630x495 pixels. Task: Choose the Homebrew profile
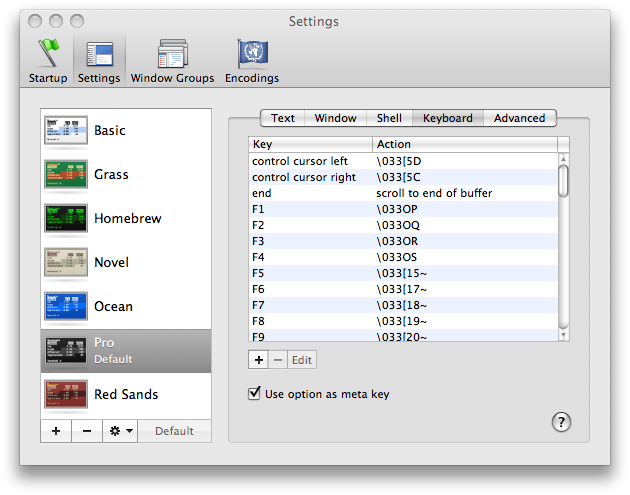[126, 218]
